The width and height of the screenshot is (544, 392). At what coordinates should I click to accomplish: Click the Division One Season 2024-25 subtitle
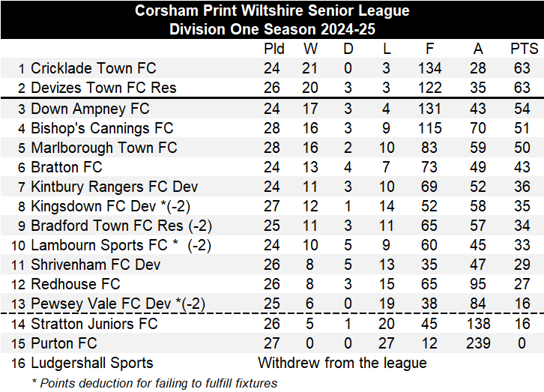tap(272, 30)
